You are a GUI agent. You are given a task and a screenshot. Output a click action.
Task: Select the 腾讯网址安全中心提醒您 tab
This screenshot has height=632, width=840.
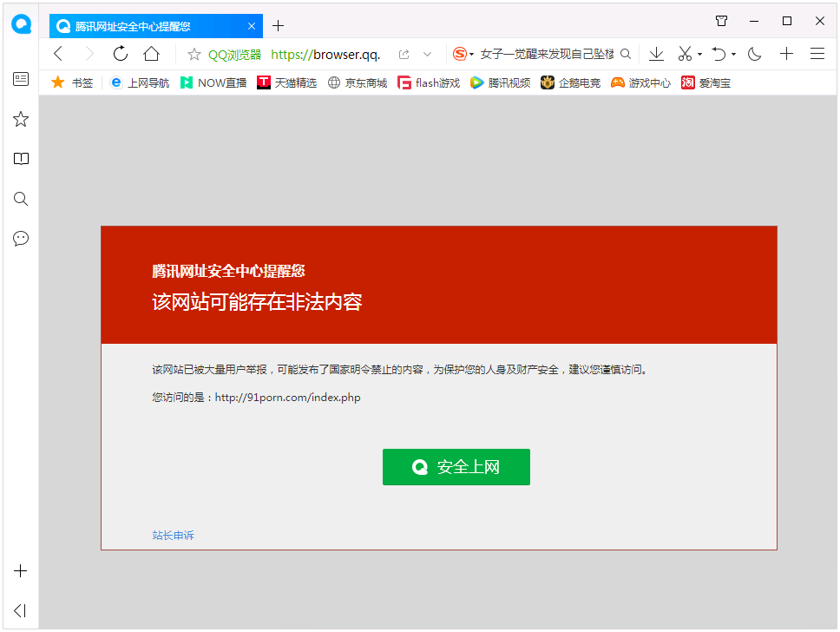[x=156, y=26]
